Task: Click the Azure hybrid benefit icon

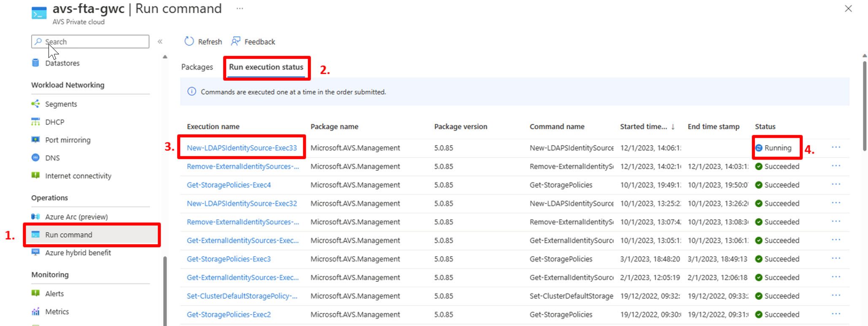Action: pyautogui.click(x=35, y=252)
